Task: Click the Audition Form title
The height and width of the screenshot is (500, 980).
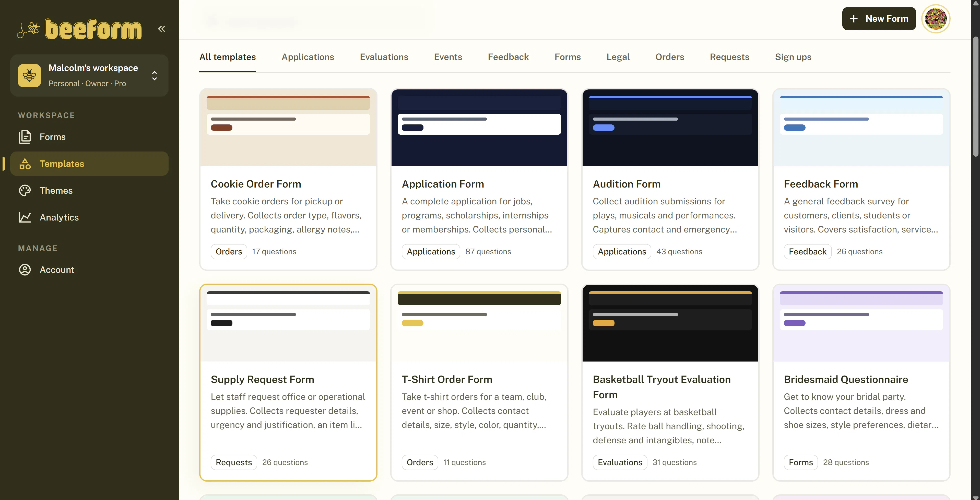Action: (x=627, y=184)
